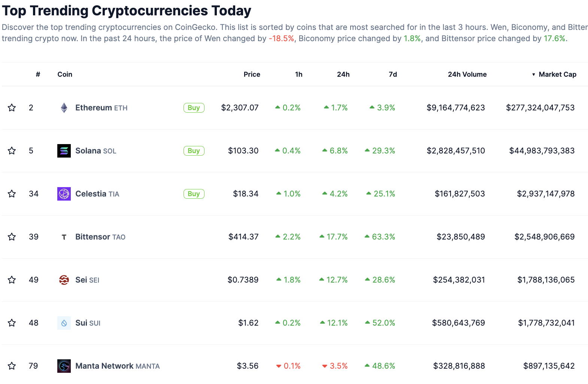Screen dimensions: 588x384
Task: Sort the table by 24h Volume
Action: pos(467,74)
